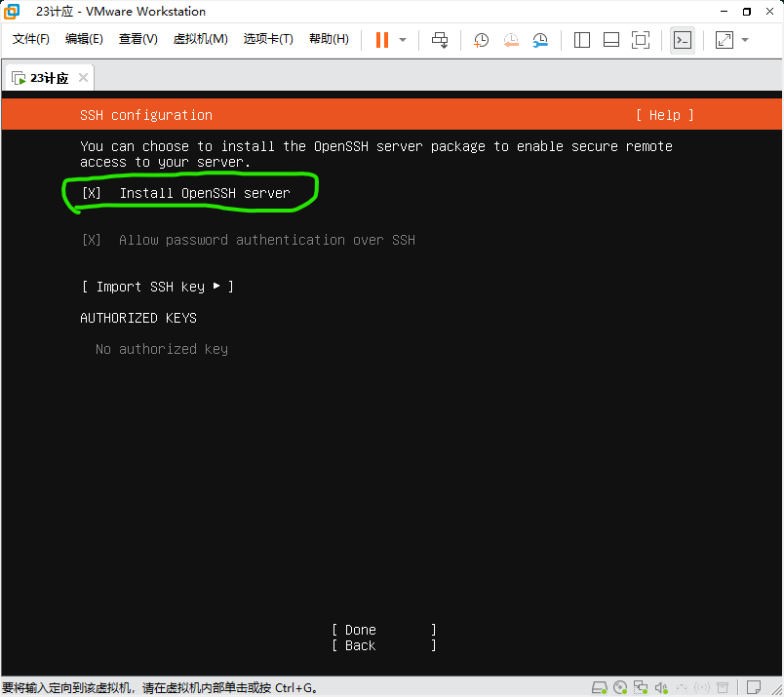Click the console view icon

[x=683, y=40]
